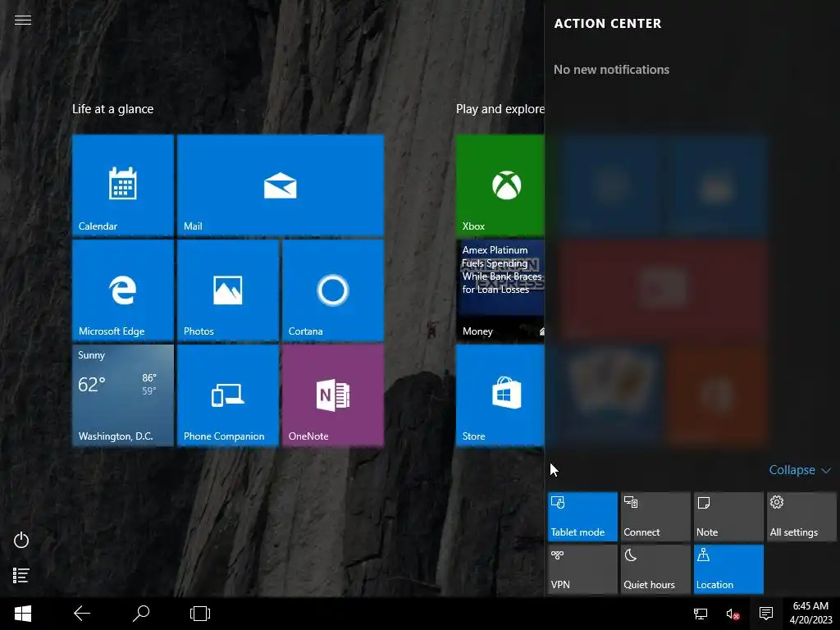Image resolution: width=840 pixels, height=630 pixels.
Task: Open taskbar Search magnifier
Action: pyautogui.click(x=141, y=614)
